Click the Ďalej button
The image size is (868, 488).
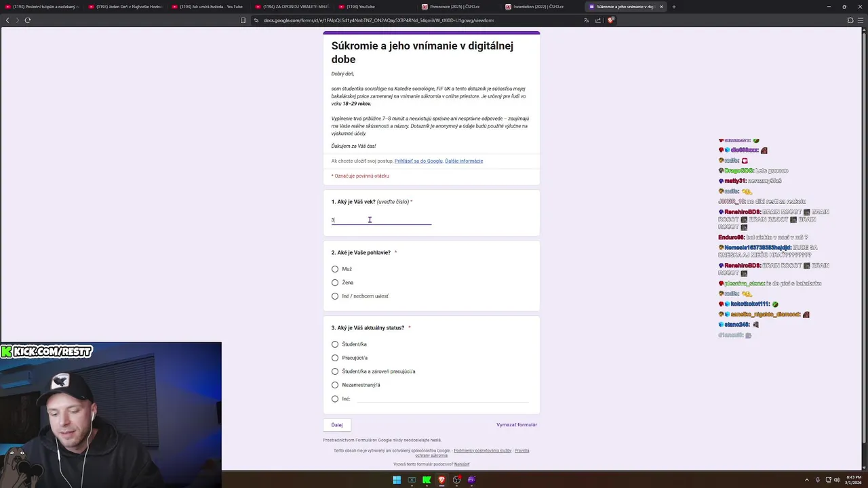click(337, 425)
